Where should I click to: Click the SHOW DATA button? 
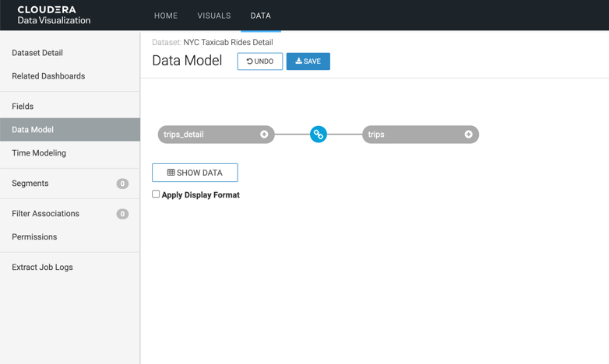(195, 173)
